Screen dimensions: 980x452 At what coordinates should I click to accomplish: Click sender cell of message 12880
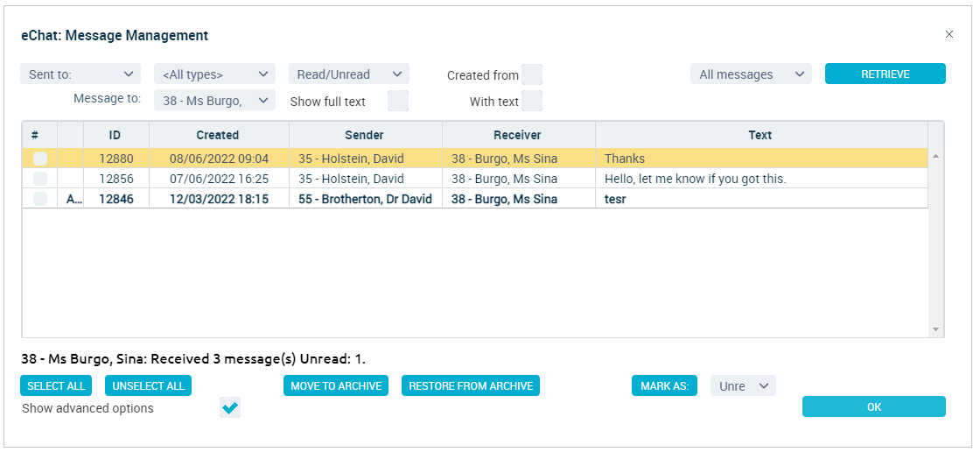(x=366, y=159)
